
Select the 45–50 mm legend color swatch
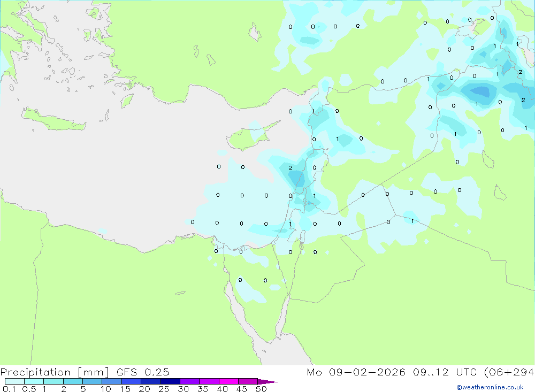(x=248, y=381)
